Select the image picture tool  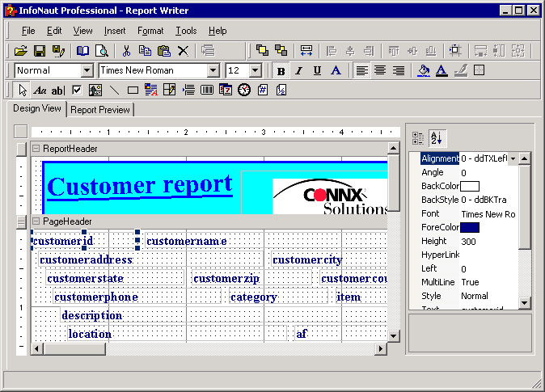[95, 91]
